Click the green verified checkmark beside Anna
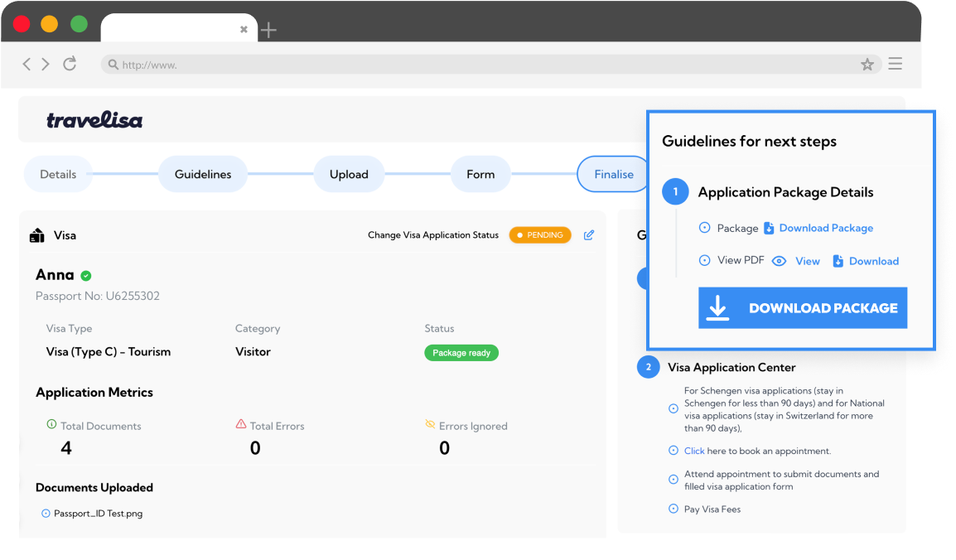The image size is (956, 560). (x=86, y=275)
